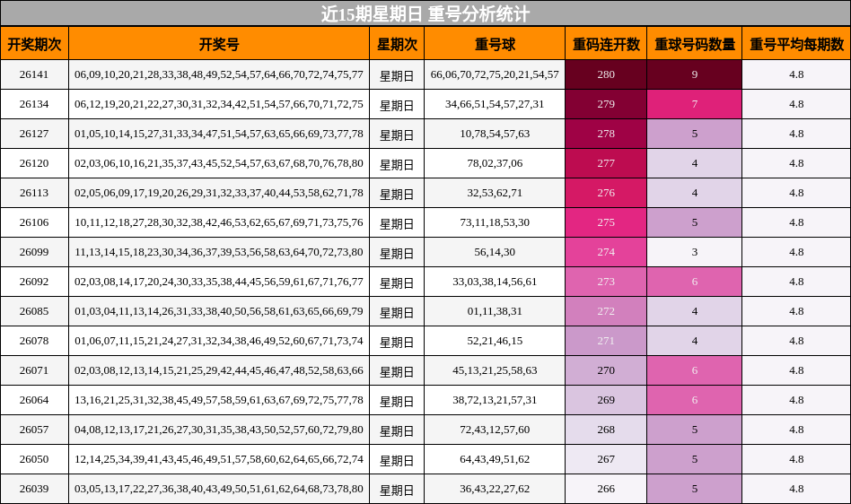This screenshot has height=504, width=851.
Task: Click repeat balls 33,03,38,14,56,61
Action: click(x=495, y=282)
